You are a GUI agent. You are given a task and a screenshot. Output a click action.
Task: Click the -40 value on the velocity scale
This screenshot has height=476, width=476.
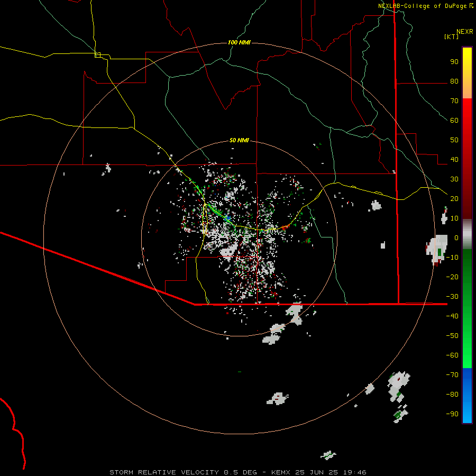click(x=452, y=316)
